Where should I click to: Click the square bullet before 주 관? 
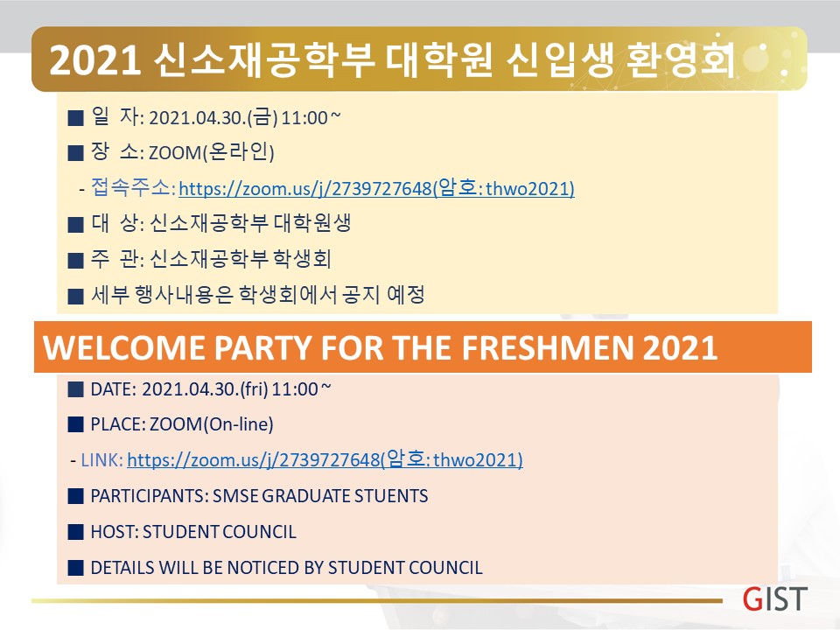point(75,261)
